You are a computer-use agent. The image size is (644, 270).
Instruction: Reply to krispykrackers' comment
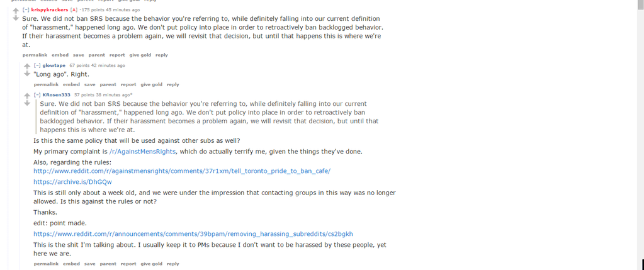coord(162,55)
